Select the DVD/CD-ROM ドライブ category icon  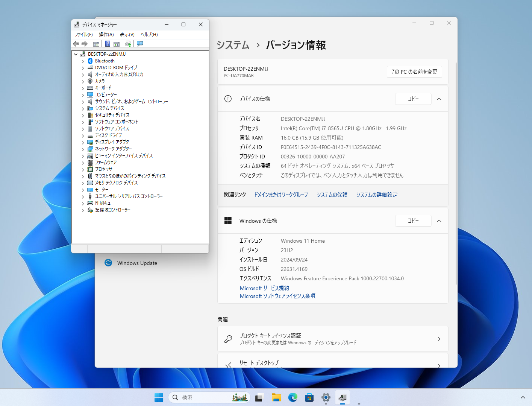(90, 68)
